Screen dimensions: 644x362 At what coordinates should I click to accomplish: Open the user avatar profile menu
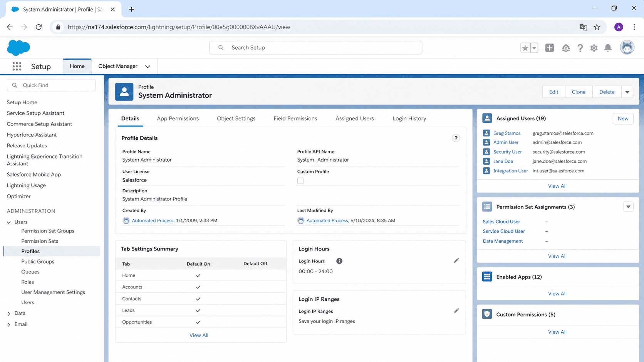pos(627,48)
